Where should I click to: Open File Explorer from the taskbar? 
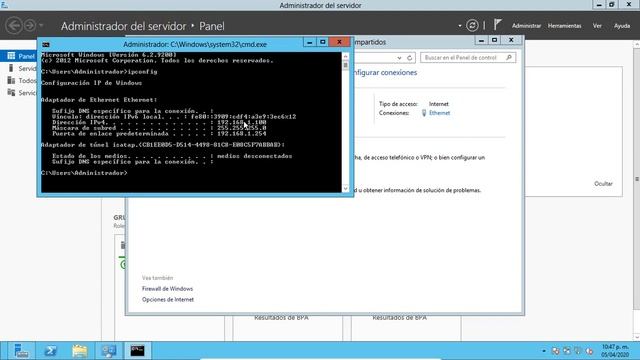coord(80,351)
